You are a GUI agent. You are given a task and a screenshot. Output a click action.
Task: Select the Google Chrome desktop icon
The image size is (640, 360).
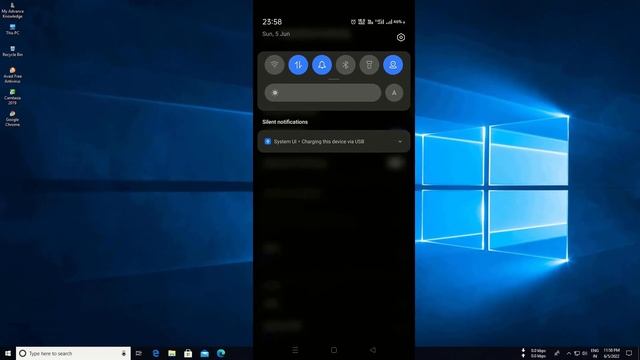pyautogui.click(x=12, y=118)
